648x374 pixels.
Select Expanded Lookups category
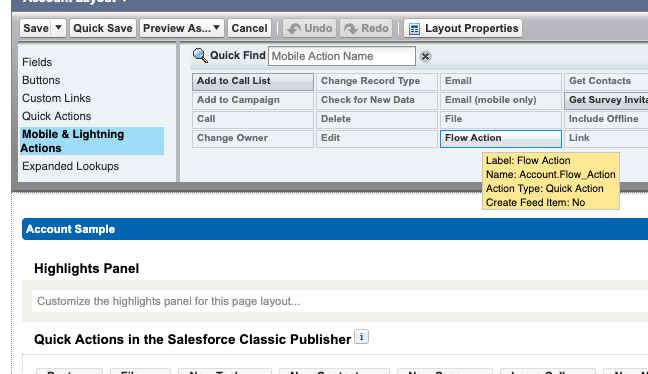[x=71, y=166]
